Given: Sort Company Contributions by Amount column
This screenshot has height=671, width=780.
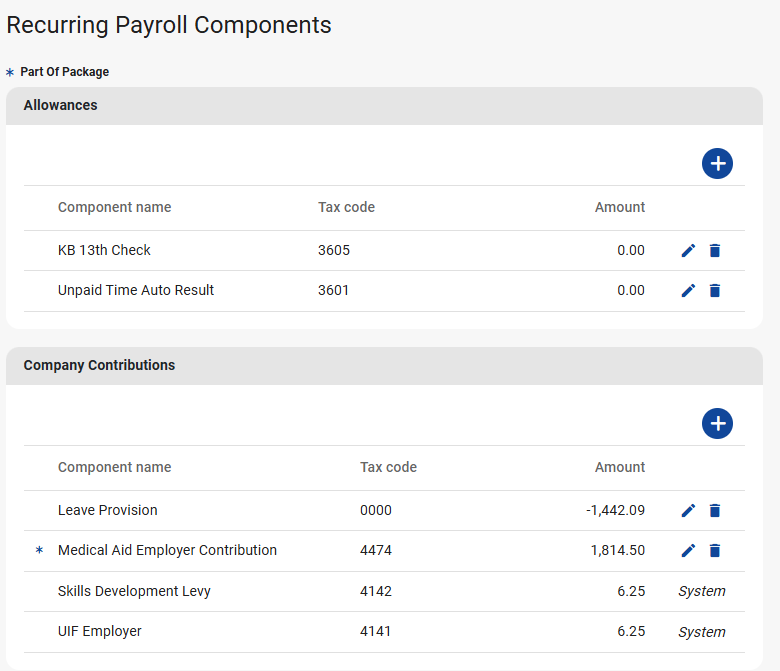Looking at the screenshot, I should coord(620,467).
